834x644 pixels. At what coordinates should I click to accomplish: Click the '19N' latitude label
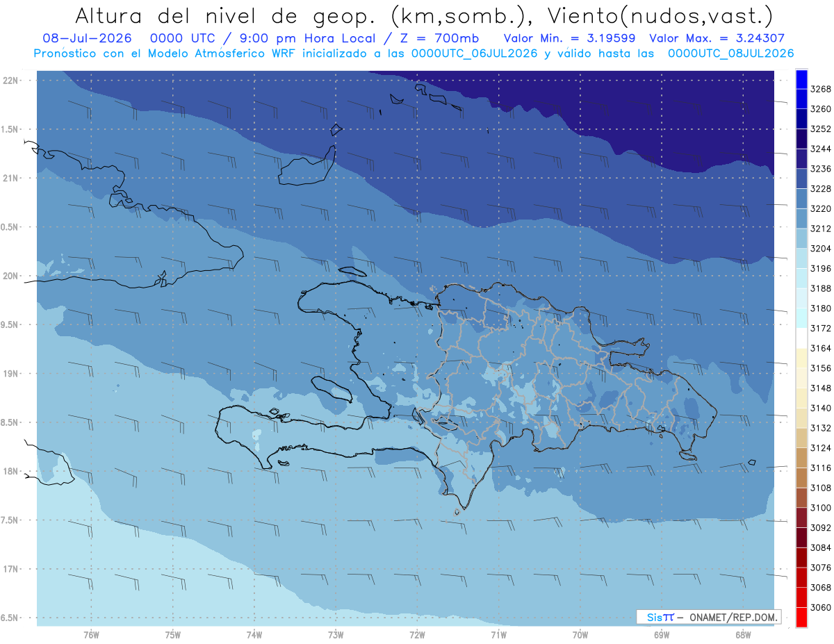11,373
